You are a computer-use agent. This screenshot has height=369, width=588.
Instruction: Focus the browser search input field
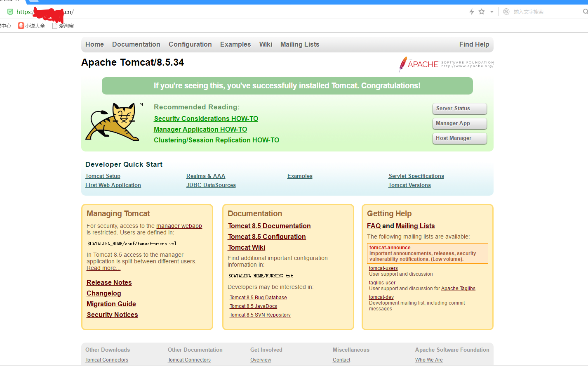(x=546, y=12)
